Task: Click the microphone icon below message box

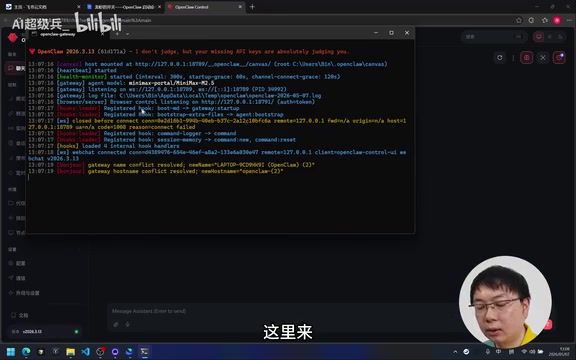Action: 127,324
